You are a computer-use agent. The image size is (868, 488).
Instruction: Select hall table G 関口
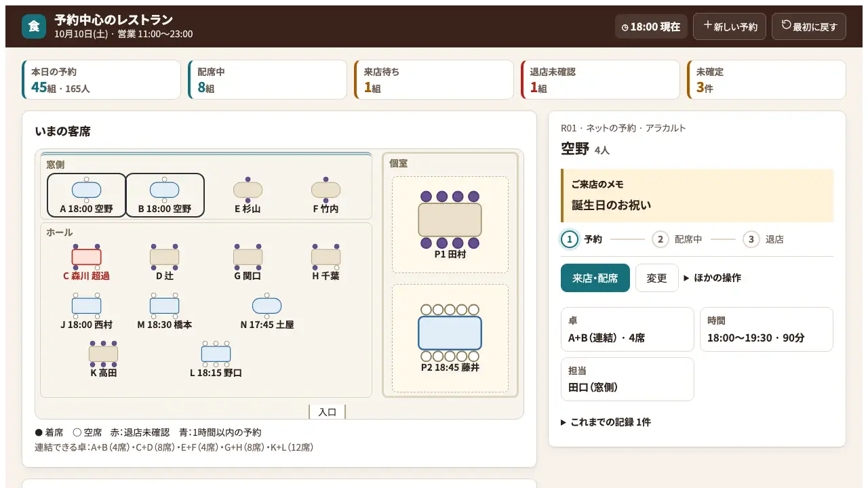pos(248,262)
